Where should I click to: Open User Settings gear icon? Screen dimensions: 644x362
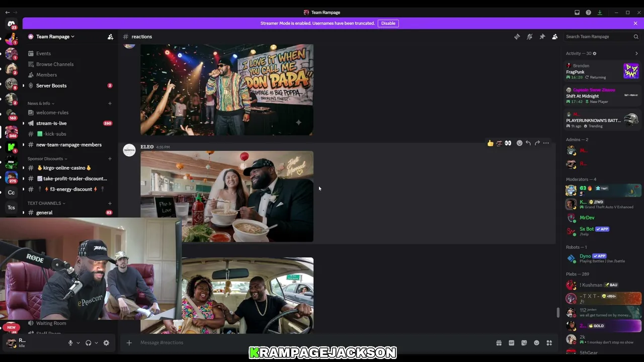(x=106, y=343)
